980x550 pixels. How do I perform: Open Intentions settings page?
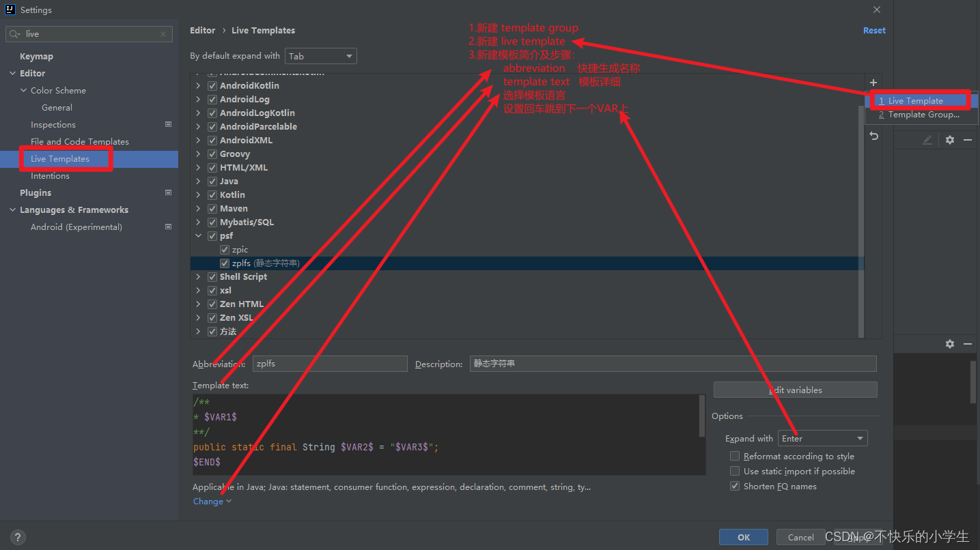point(50,176)
